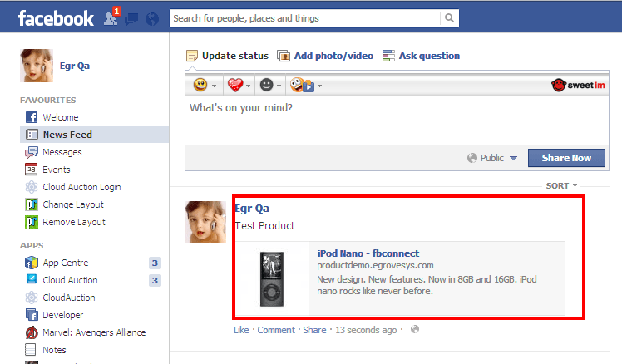Click the Cloud Auction 3 counter badge
The width and height of the screenshot is (622, 364).
(155, 280)
